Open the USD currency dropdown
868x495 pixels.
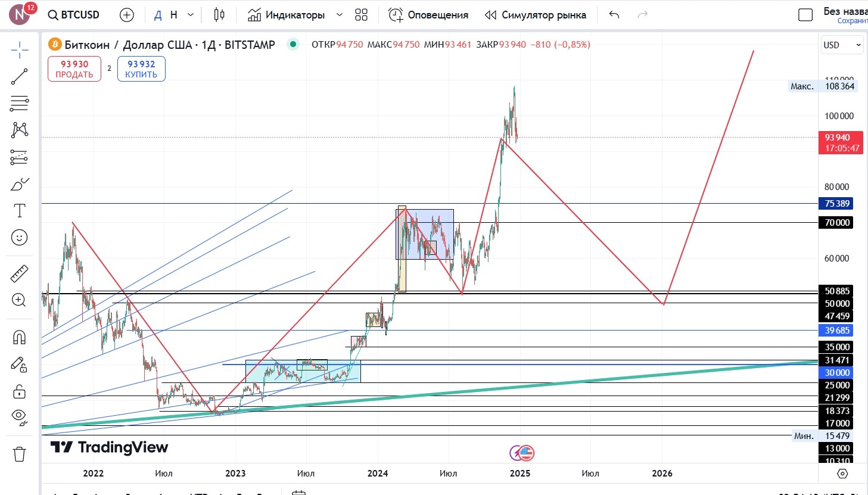coord(842,45)
